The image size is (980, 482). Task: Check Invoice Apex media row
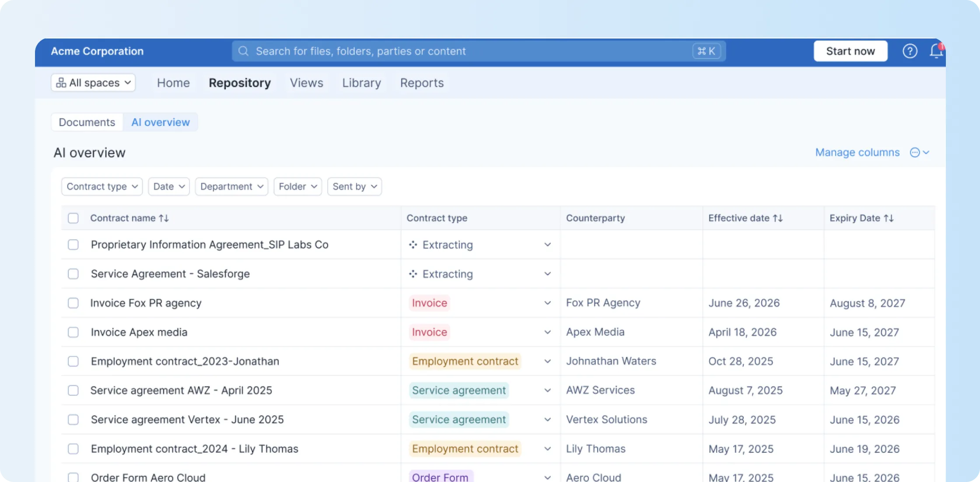pos(73,332)
